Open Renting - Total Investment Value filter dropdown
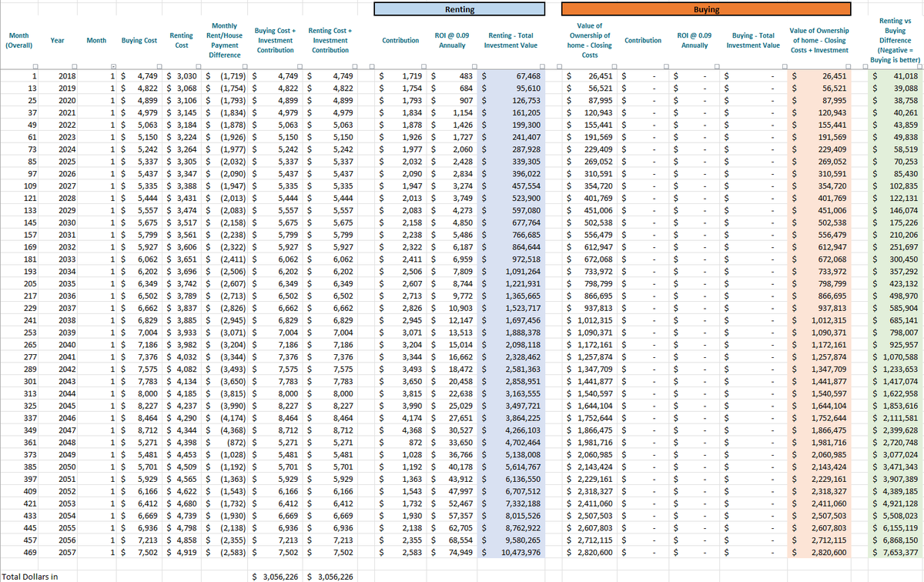 coord(542,65)
